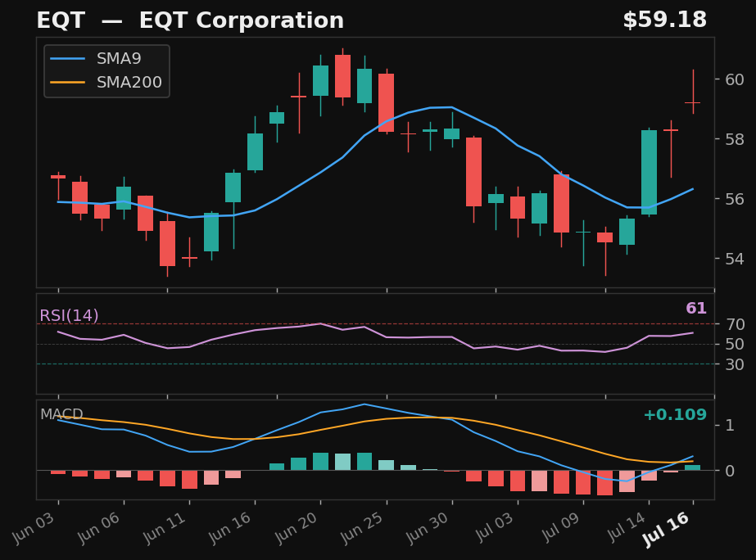Click the RSI value 61 readout
Screen dimensions: 756x560
pyautogui.click(x=695, y=309)
